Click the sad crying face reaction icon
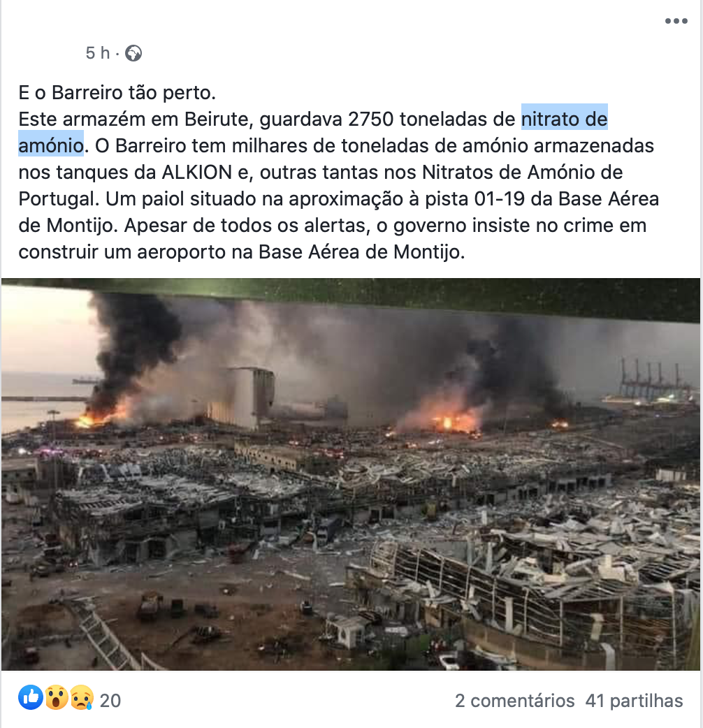The image size is (703, 728). point(81,697)
